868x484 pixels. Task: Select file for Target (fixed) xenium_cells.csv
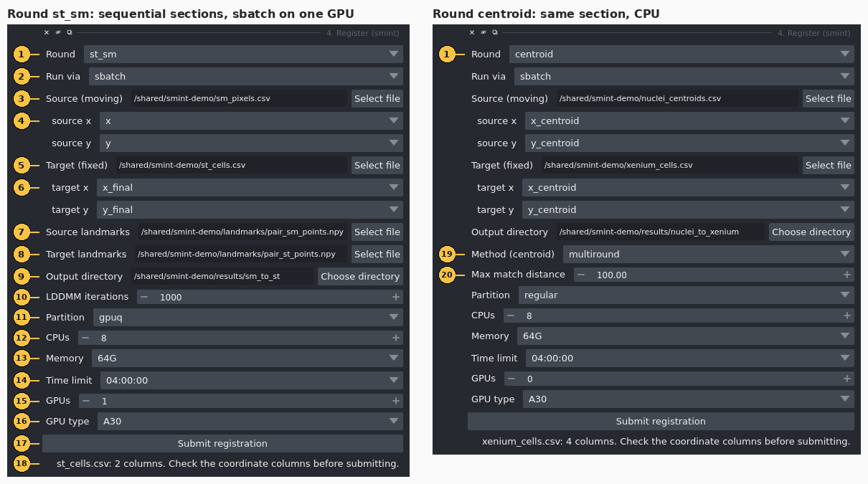point(829,165)
